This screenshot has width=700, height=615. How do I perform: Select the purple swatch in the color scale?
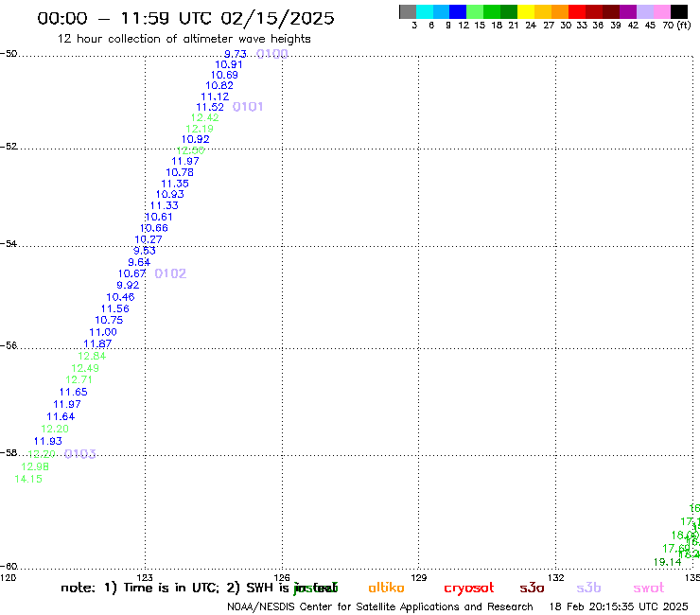(628, 11)
